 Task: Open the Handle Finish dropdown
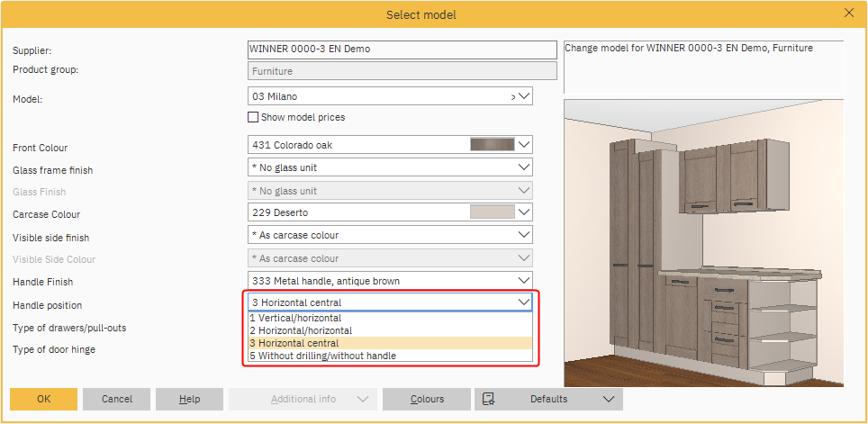(524, 280)
